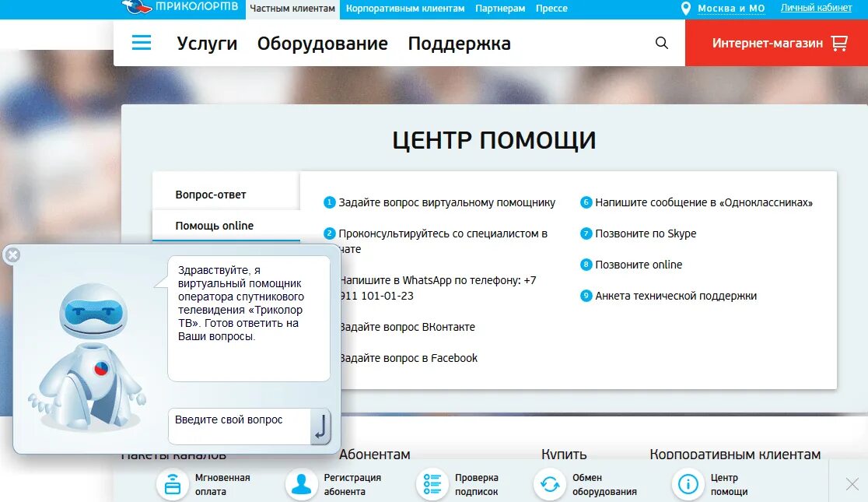Click the Корпоративным клиентам footer heading

click(735, 454)
